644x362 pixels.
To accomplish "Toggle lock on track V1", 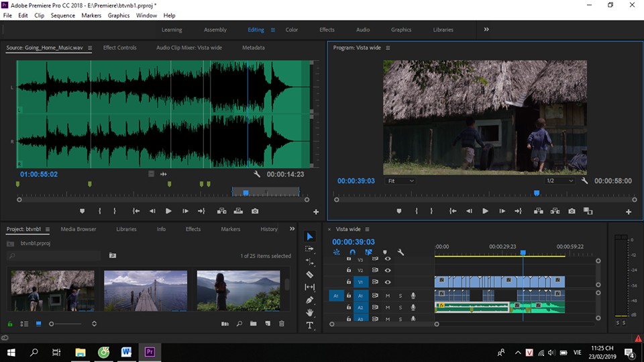I will (x=349, y=282).
